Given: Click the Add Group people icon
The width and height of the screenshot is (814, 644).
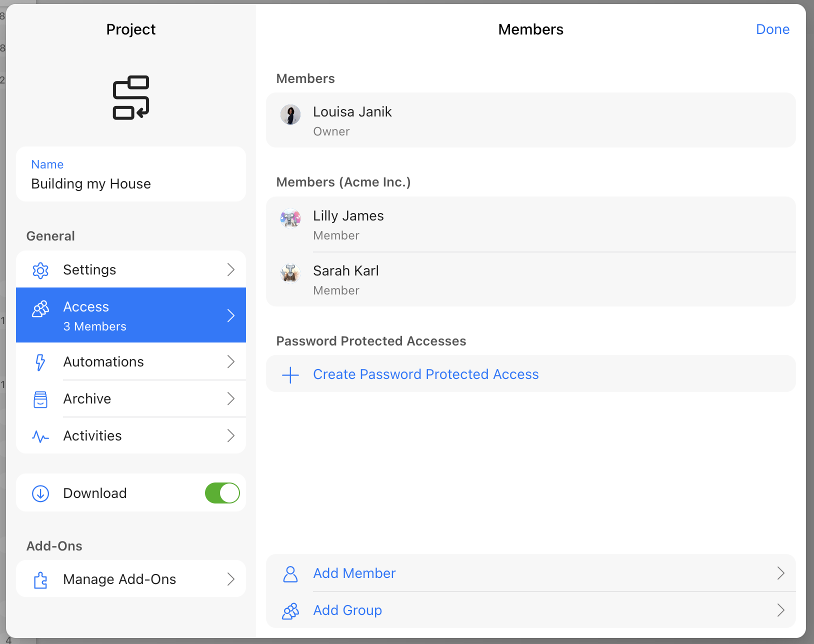Looking at the screenshot, I should pyautogui.click(x=290, y=611).
